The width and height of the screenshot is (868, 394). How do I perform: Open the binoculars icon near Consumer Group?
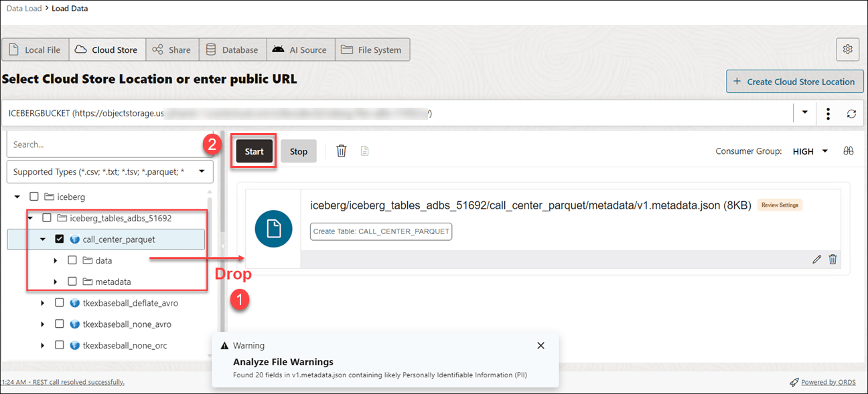click(x=848, y=151)
